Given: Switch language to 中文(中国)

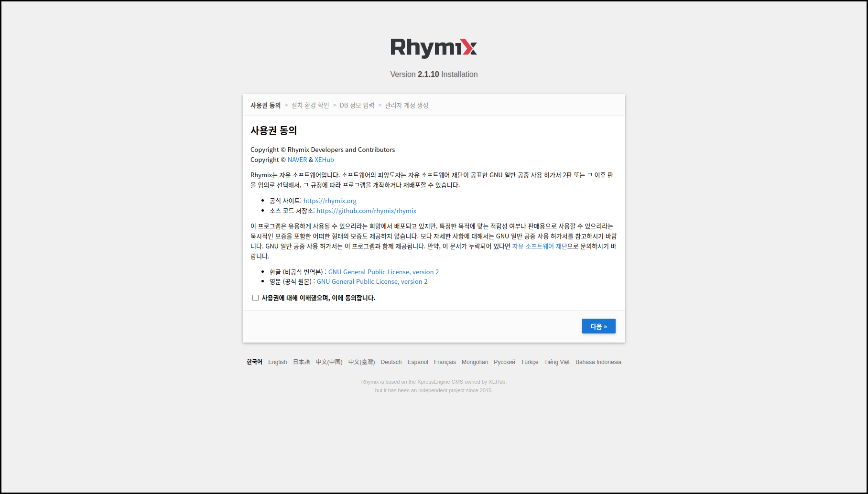Looking at the screenshot, I should coord(329,362).
